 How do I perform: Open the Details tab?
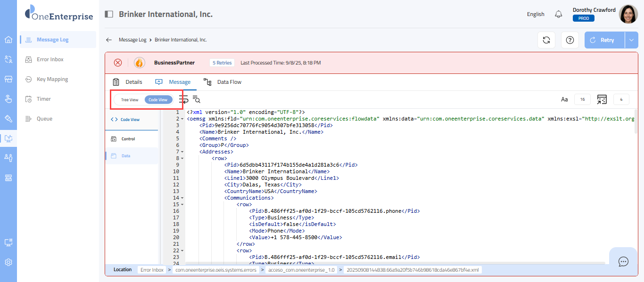(x=128, y=82)
